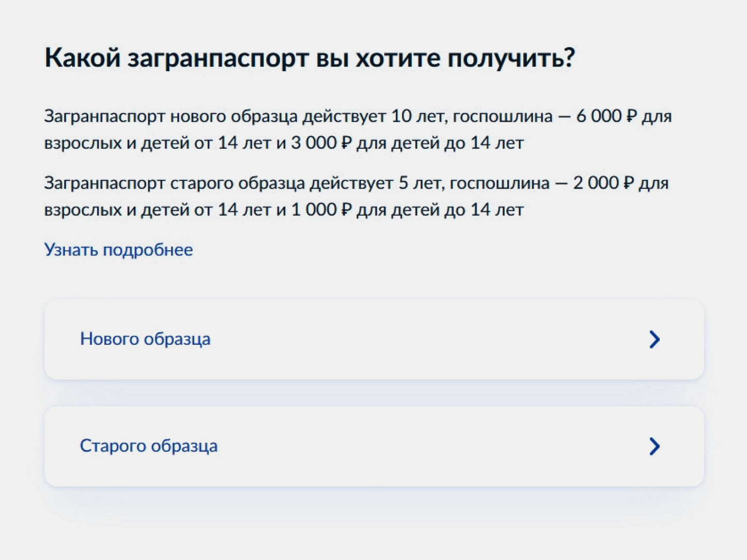
Task: Click the heading Какой загранпаспорт вы хотите получить?
Action: [309, 58]
